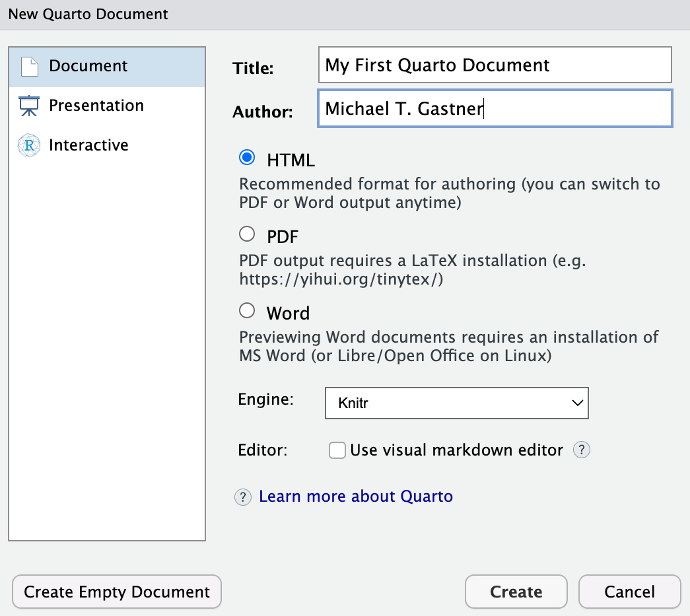
Task: Click the question mark icon beside Learn more about Quarto
Action: [243, 497]
